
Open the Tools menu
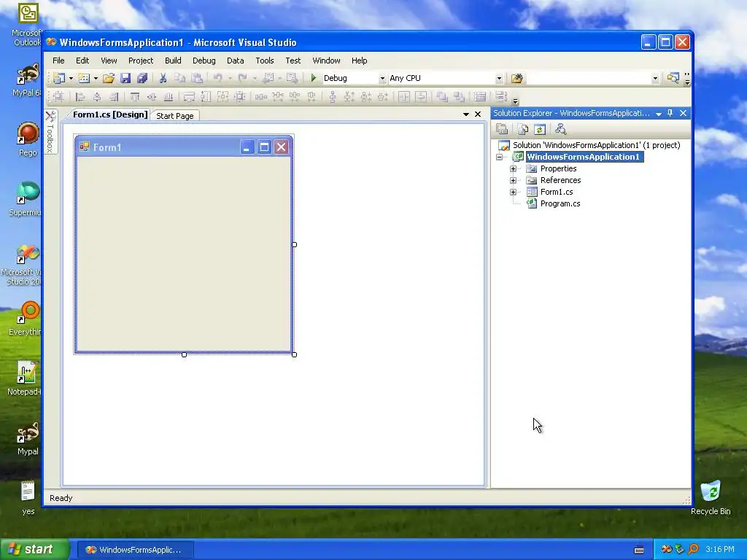coord(264,61)
